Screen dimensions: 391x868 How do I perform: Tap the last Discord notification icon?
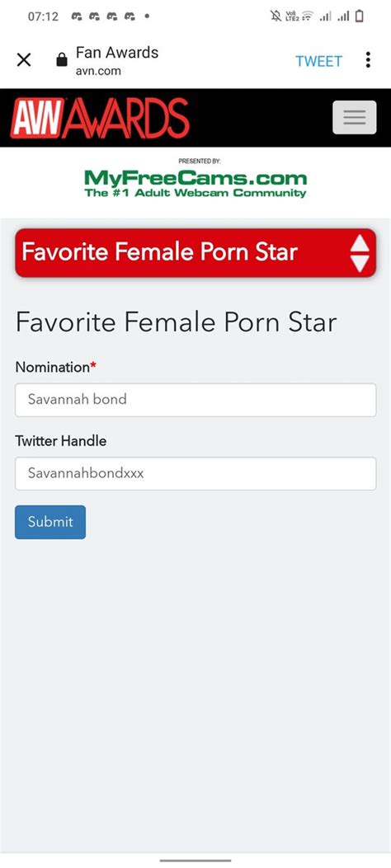[x=130, y=16]
